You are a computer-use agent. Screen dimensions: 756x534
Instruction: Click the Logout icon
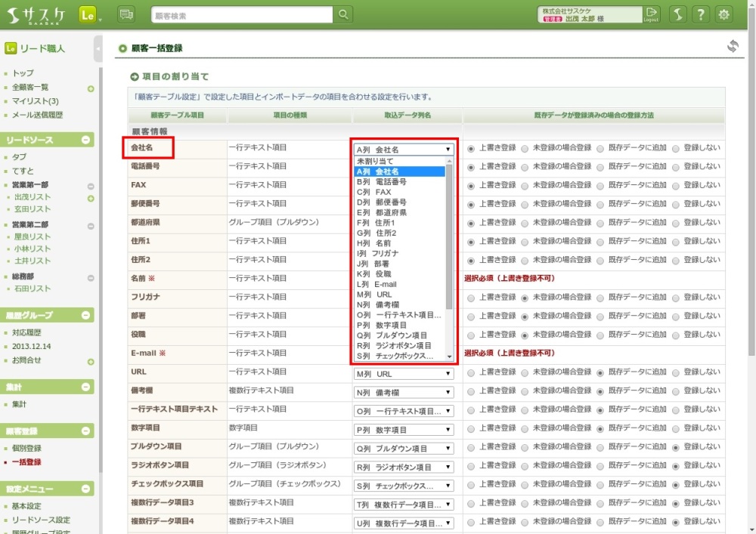(x=651, y=14)
